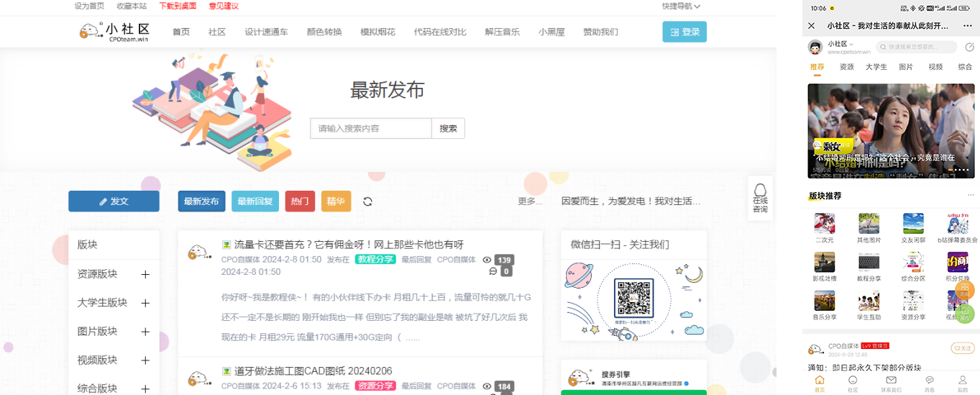
Task: Open mobile banner video thumbnail
Action: click(x=892, y=130)
